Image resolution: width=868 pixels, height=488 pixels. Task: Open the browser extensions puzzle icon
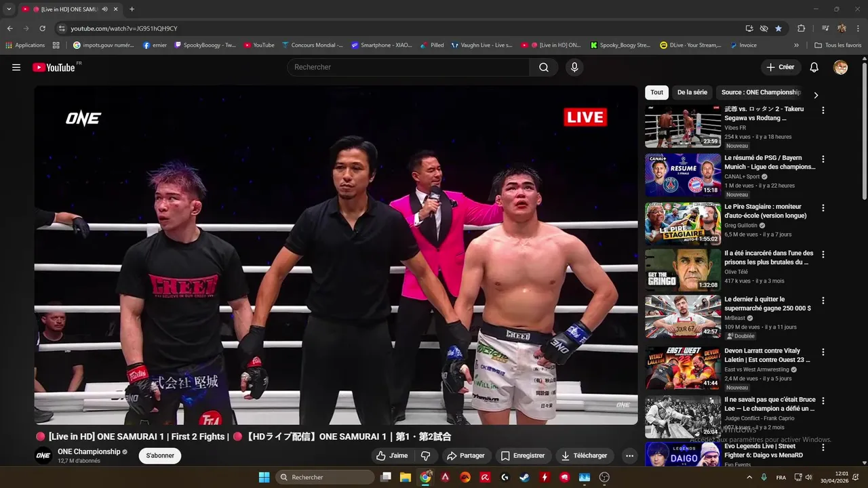pos(801,28)
